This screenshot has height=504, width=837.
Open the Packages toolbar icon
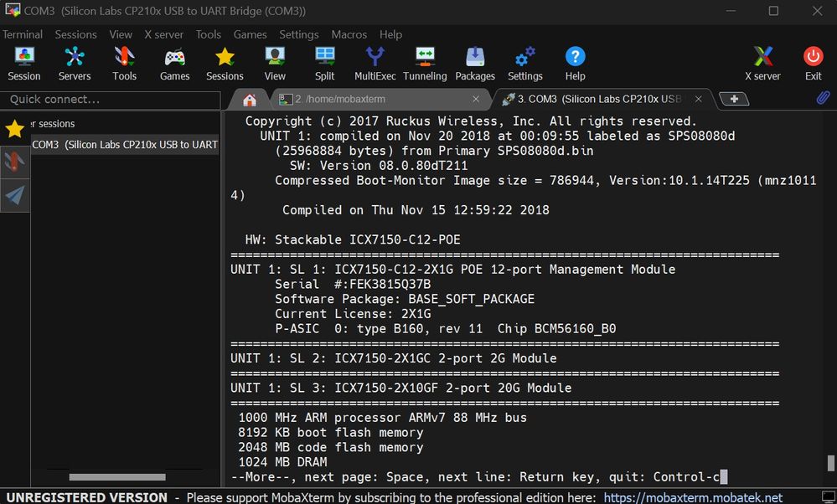pos(475,64)
